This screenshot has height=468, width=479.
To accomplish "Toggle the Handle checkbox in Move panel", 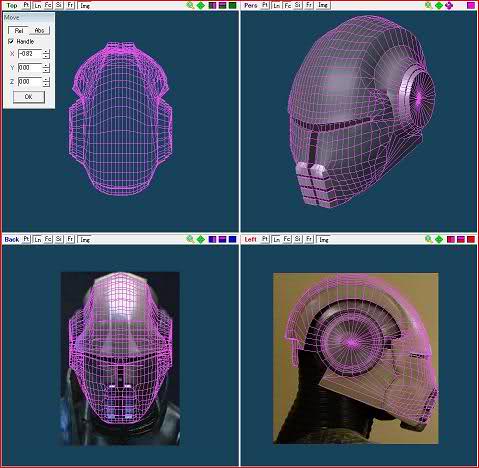I will pos(11,41).
